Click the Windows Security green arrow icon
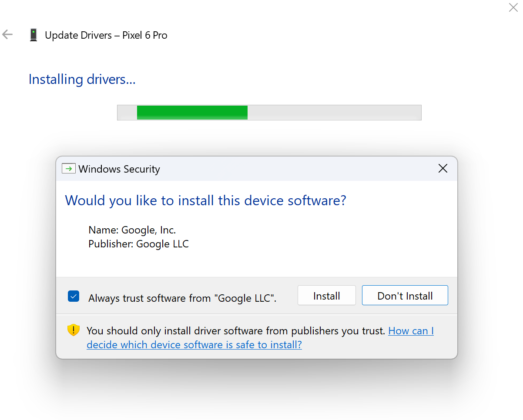 [69, 169]
